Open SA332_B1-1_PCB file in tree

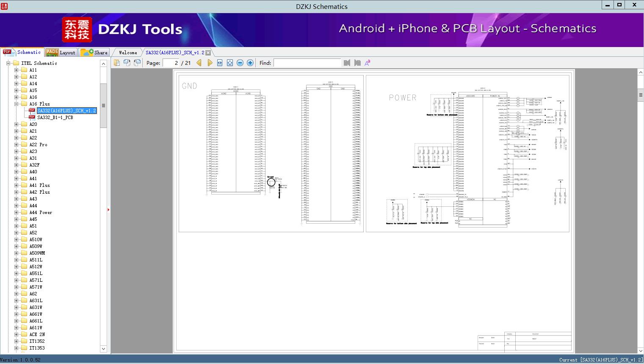coord(55,117)
